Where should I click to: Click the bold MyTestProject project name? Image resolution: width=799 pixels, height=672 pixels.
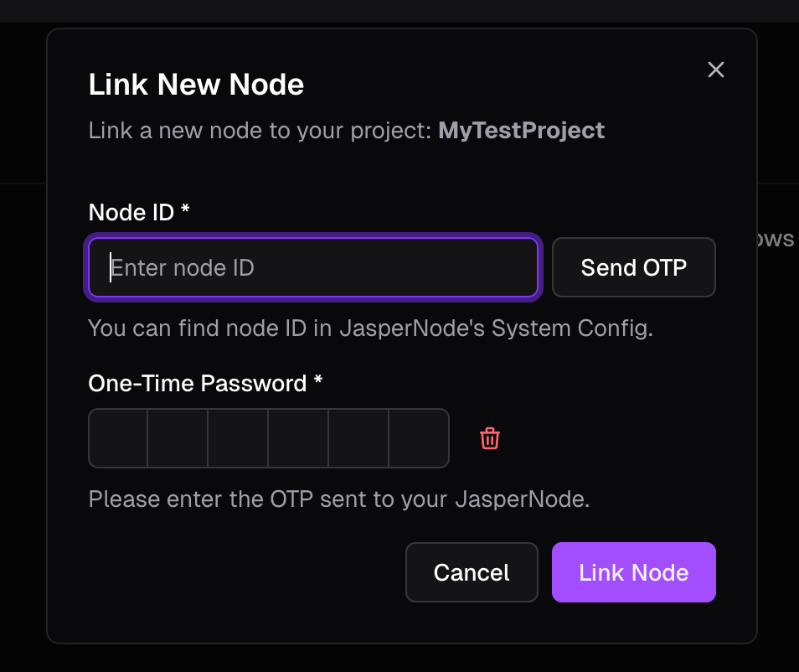(x=521, y=131)
